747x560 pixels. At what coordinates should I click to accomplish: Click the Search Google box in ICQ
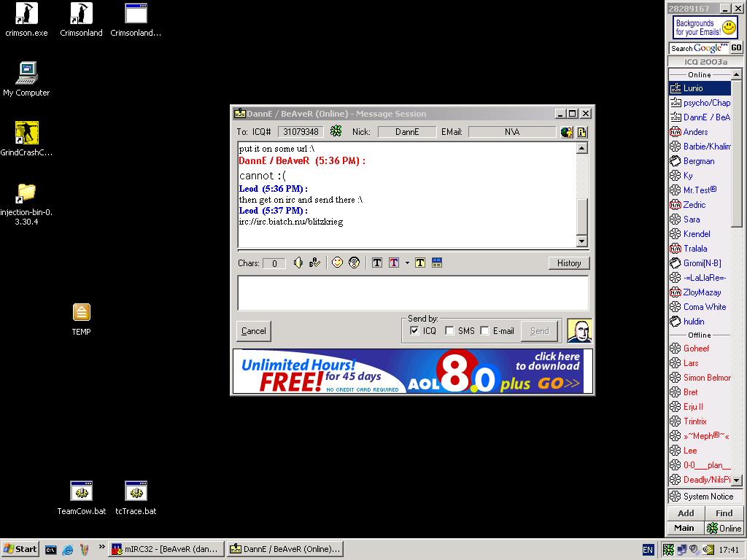[700, 48]
